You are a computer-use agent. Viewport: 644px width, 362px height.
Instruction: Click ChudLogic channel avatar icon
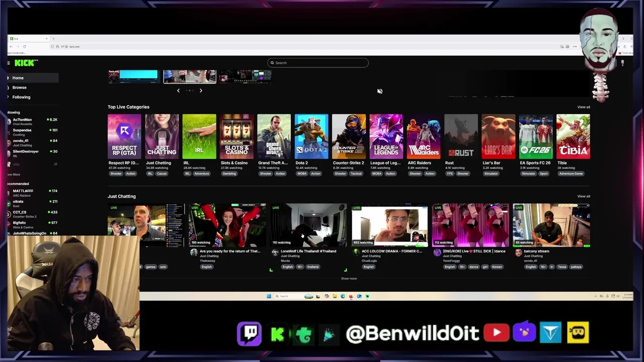(356, 253)
